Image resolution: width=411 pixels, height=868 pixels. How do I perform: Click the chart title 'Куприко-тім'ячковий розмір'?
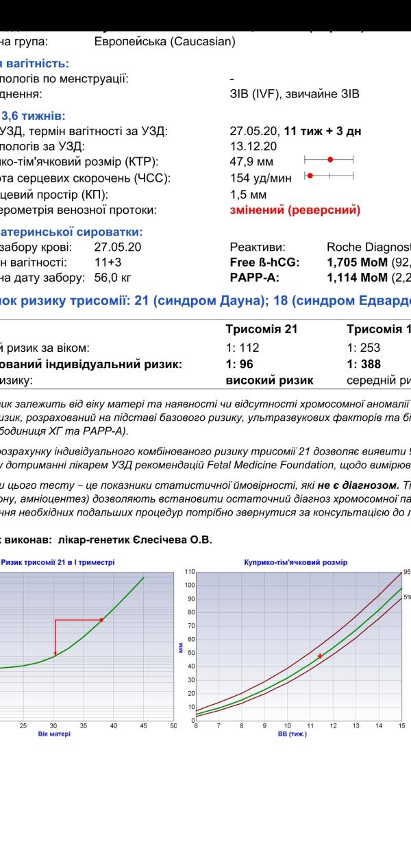296,562
